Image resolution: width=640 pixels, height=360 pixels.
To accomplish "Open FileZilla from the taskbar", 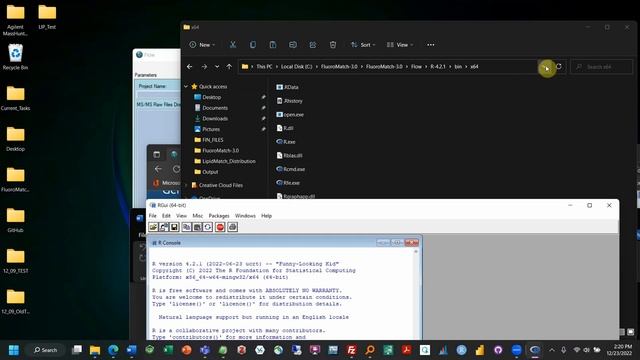I will click(351, 350).
